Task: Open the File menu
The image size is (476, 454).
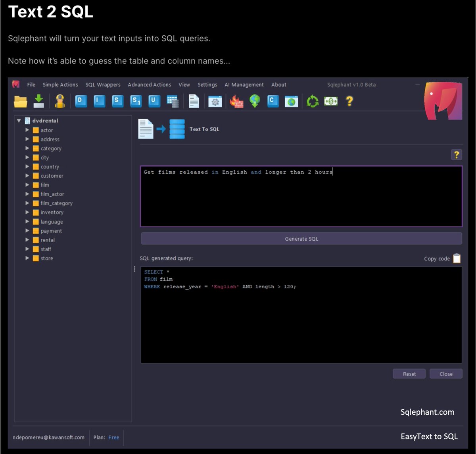Action: coord(31,84)
